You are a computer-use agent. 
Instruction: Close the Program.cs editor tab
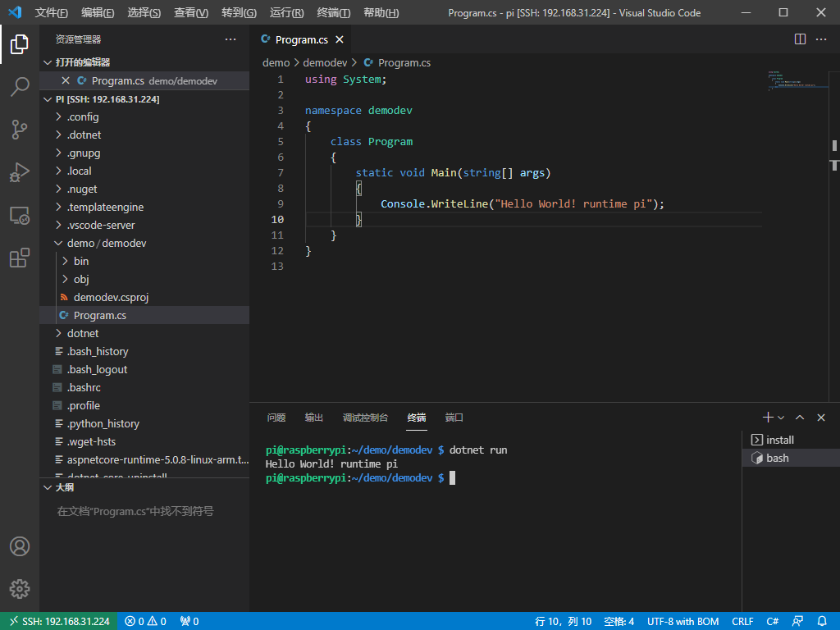(339, 39)
